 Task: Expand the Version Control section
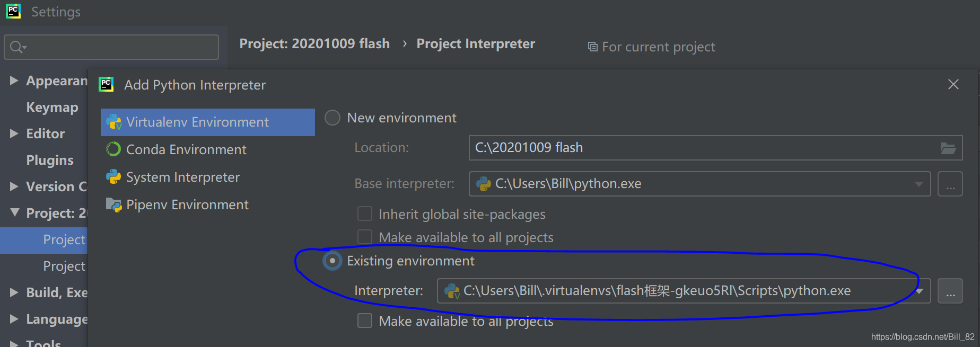point(14,186)
